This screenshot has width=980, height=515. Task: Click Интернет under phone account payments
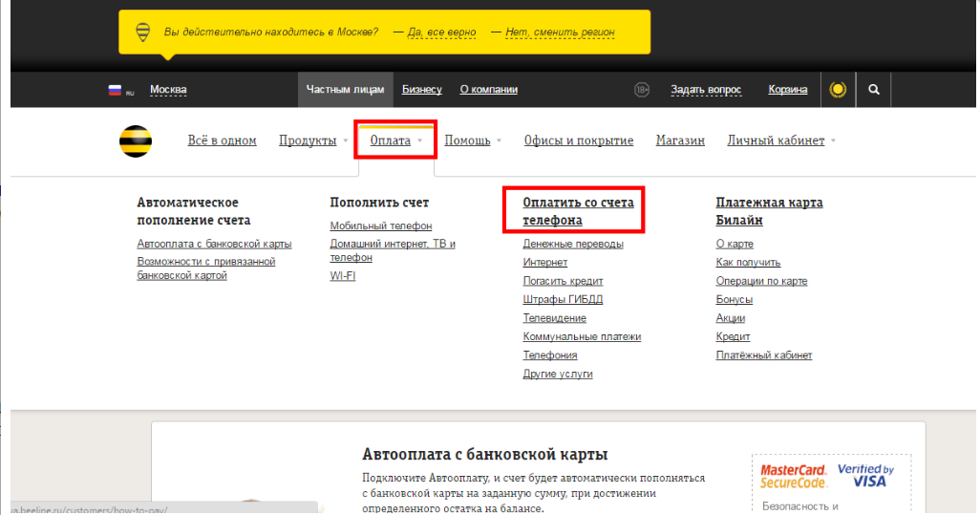tap(545, 263)
